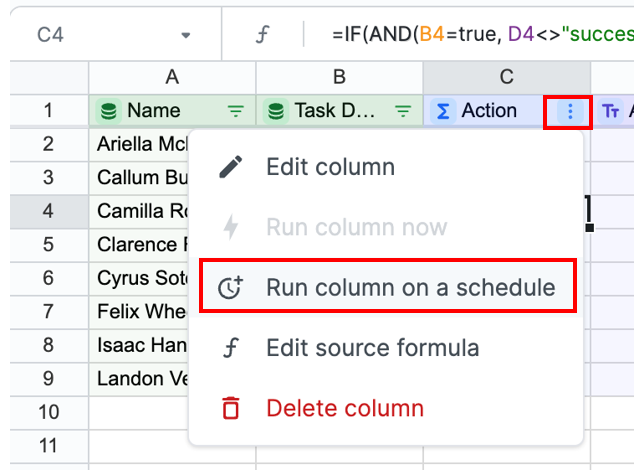Expand the C4 cell reference dropdown

[x=186, y=35]
